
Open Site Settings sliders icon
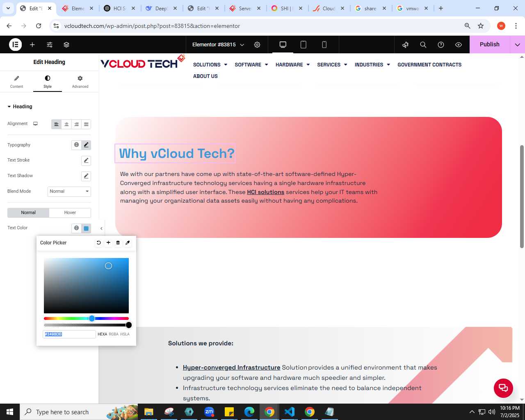pyautogui.click(x=50, y=45)
